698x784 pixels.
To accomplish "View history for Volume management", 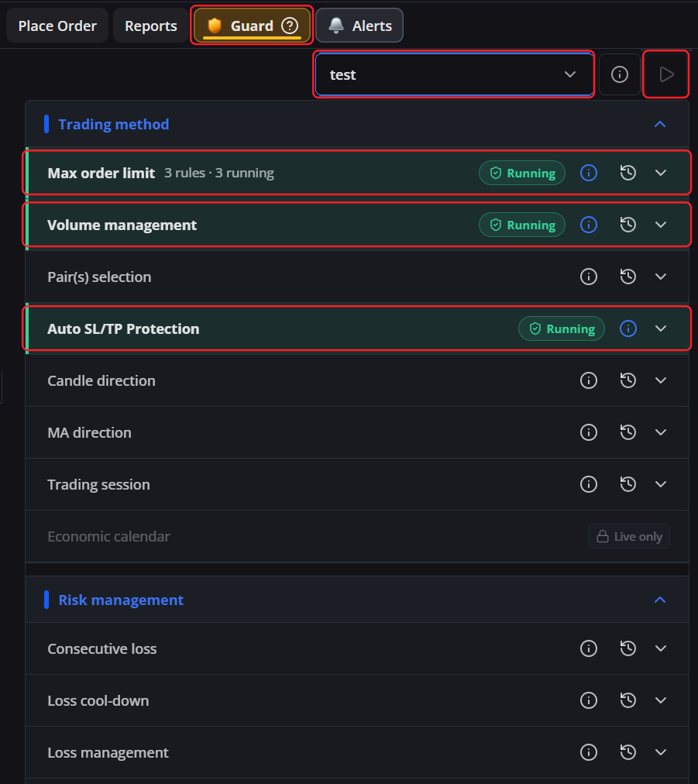I will click(x=628, y=225).
